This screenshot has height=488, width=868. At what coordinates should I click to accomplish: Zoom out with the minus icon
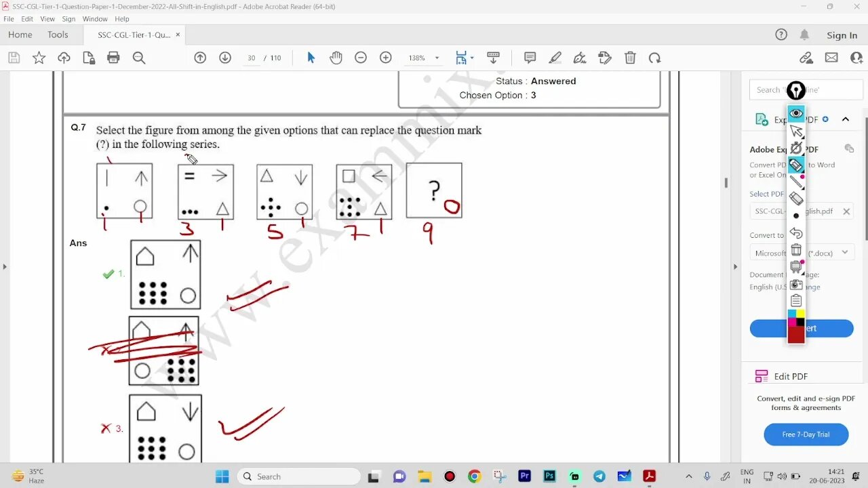tap(361, 58)
